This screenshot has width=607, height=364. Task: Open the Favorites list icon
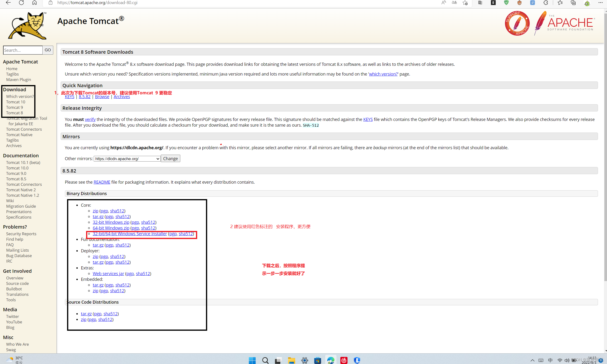[560, 3]
